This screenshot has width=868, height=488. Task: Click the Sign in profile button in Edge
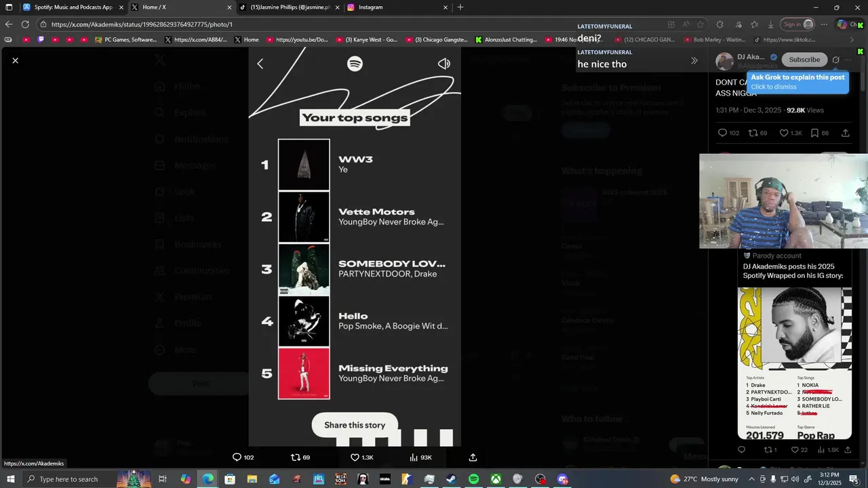click(x=798, y=24)
